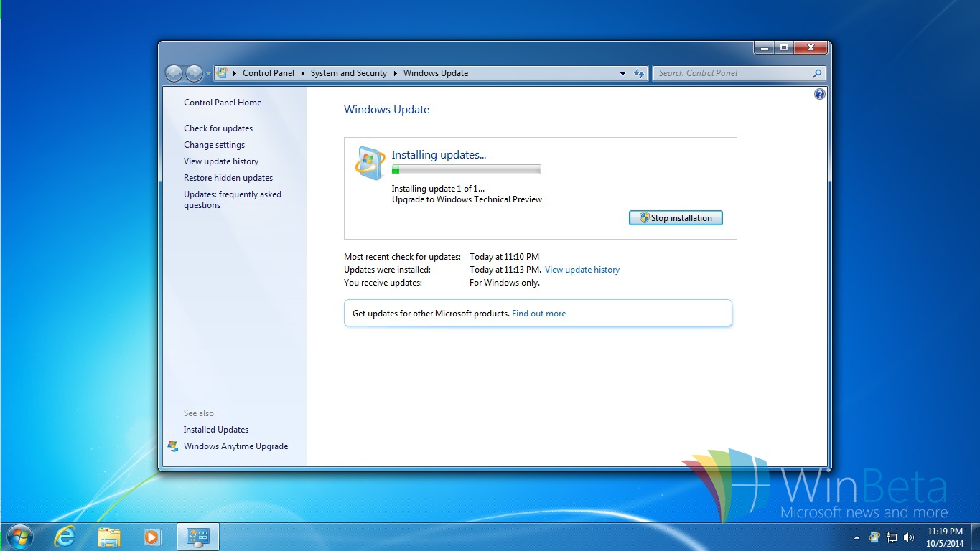Screen dimensions: 980x551
Task: Open Restore hidden updates
Action: pyautogui.click(x=228, y=178)
